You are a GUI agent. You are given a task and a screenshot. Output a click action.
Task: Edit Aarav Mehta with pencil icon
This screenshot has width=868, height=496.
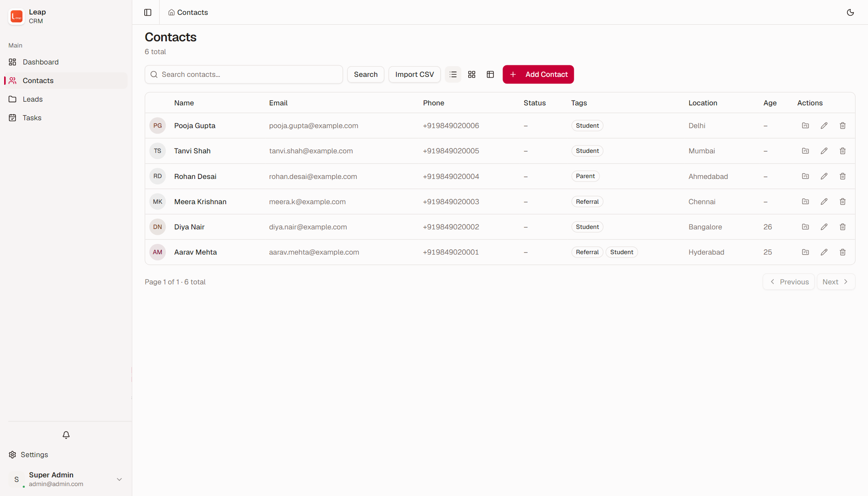tap(824, 252)
